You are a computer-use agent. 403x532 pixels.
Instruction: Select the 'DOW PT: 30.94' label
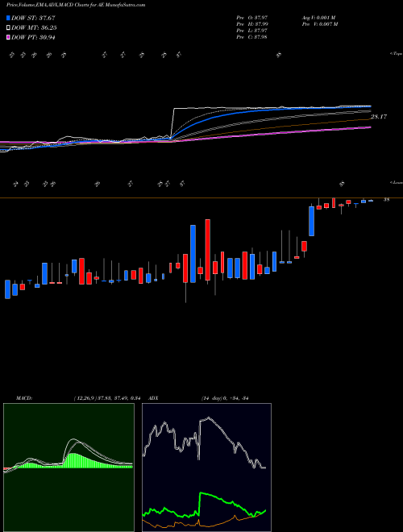click(x=33, y=37)
